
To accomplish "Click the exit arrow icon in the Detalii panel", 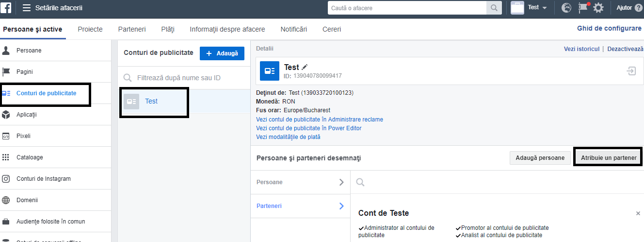I will click(x=631, y=71).
